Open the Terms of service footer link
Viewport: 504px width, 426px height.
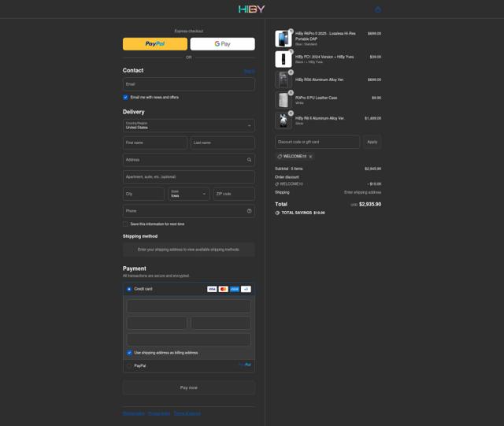click(187, 413)
